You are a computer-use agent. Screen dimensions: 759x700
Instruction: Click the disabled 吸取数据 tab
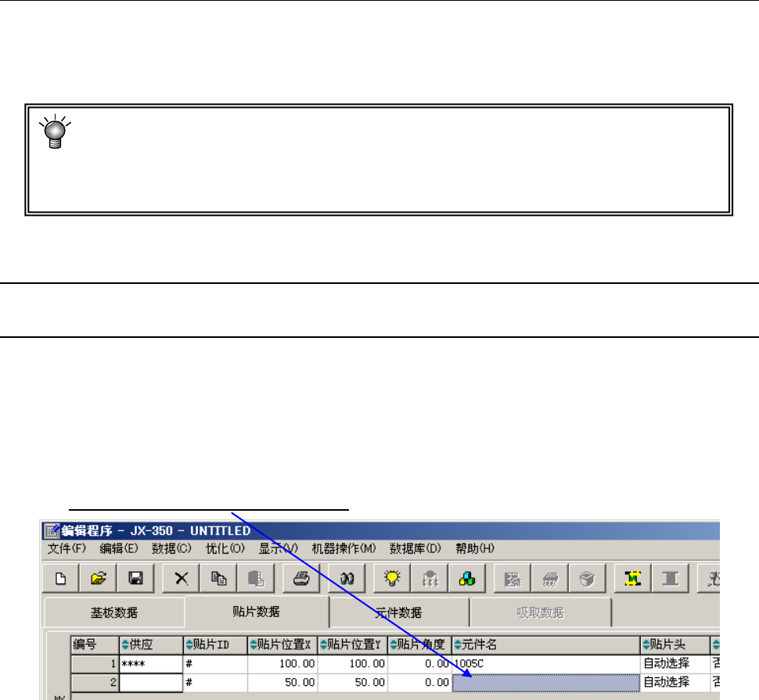point(540,612)
